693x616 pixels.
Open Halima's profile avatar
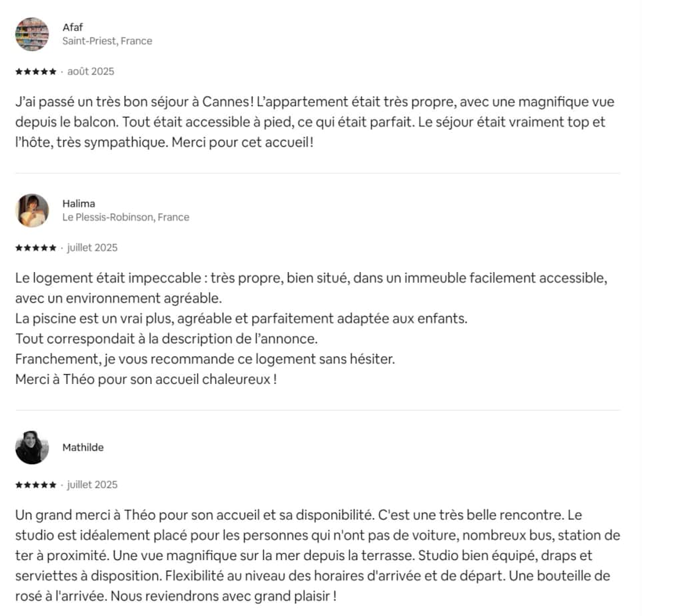[x=32, y=211]
